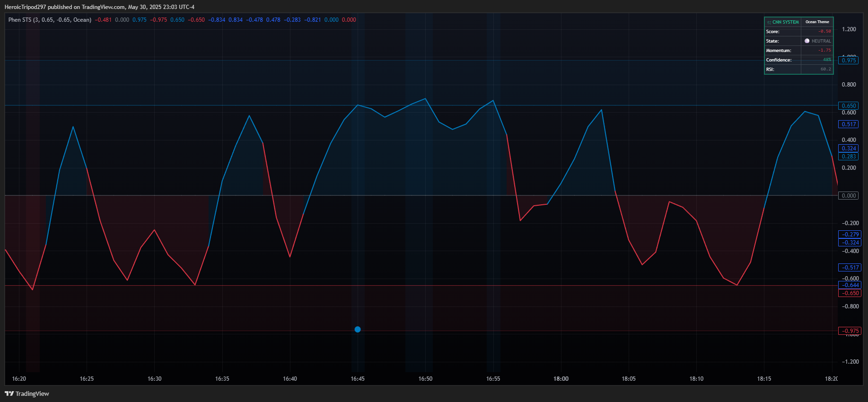868x402 pixels.
Task: Click the -0.324 price scale label
Action: click(850, 243)
